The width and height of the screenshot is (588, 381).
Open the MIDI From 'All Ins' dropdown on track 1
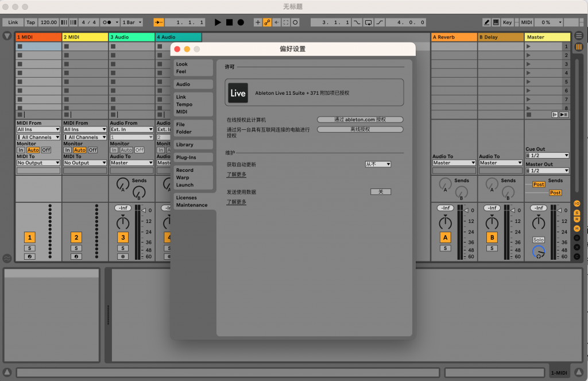38,130
